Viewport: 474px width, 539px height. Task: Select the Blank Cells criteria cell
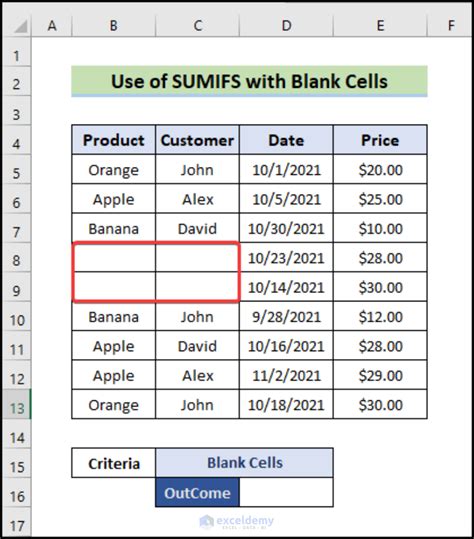pyautogui.click(x=244, y=463)
